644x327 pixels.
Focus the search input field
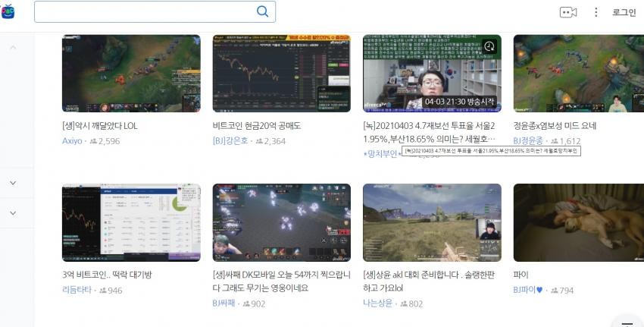pyautogui.click(x=155, y=11)
